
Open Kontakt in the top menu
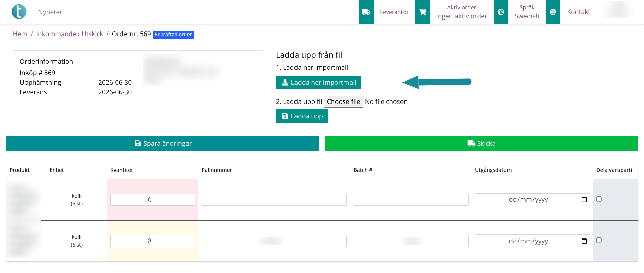click(x=578, y=12)
